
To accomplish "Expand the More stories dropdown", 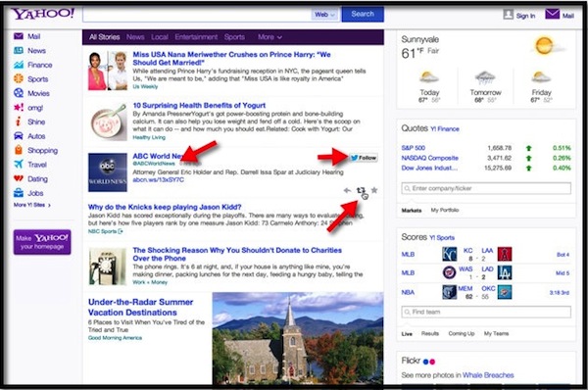I will 269,37.
